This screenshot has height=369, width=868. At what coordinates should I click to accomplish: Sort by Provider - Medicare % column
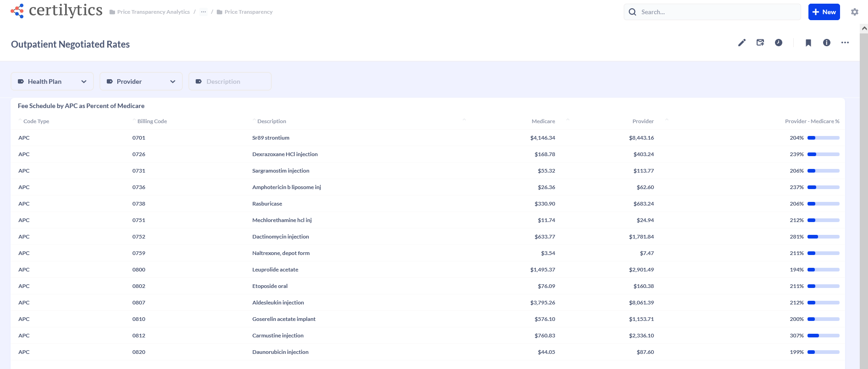pos(812,121)
